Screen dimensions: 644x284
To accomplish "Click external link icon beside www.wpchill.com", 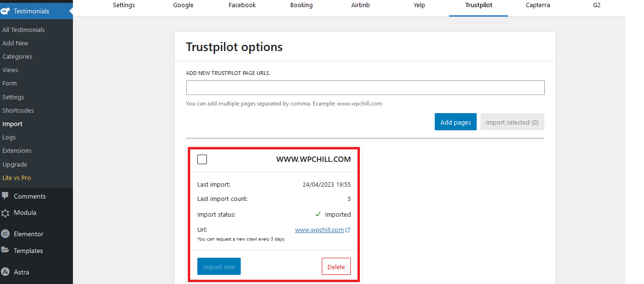I will [348, 230].
